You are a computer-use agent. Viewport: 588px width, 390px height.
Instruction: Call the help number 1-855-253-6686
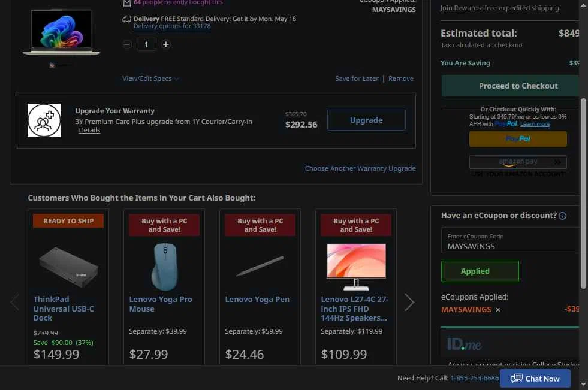[x=474, y=378]
